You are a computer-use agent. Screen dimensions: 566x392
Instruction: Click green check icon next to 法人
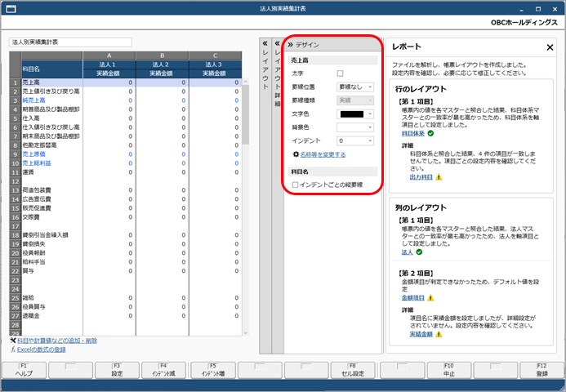click(419, 252)
